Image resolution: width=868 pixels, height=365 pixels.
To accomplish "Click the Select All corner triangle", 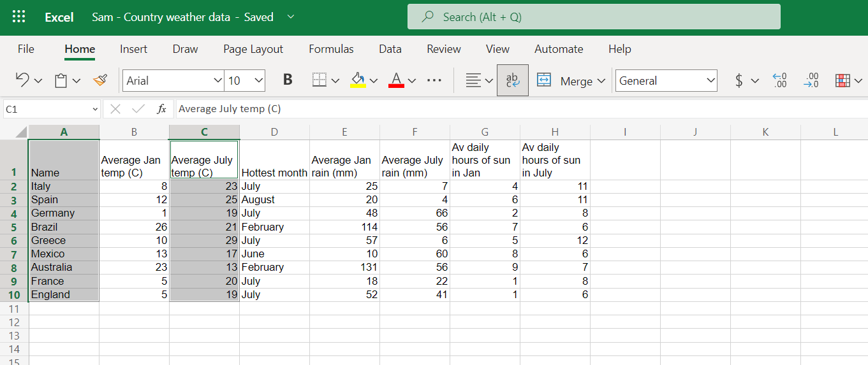I will 21,132.
